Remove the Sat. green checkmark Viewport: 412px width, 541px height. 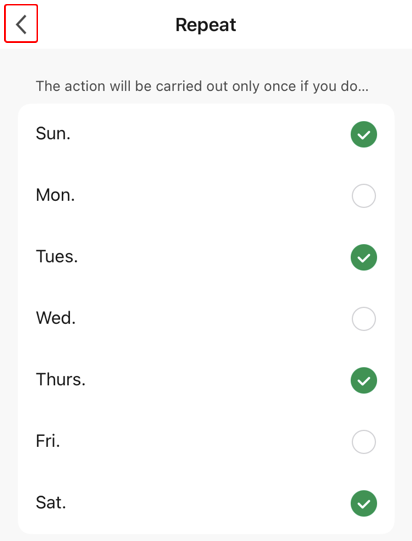click(x=364, y=503)
